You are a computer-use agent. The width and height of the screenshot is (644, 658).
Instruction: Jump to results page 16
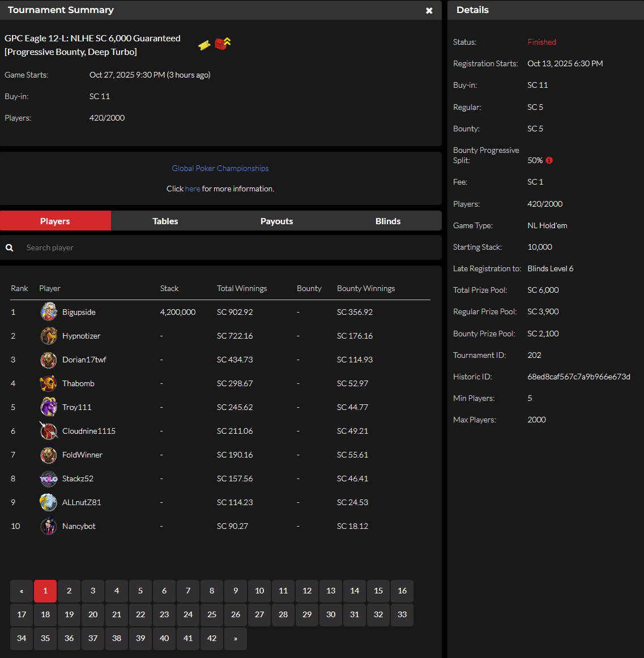(x=402, y=591)
